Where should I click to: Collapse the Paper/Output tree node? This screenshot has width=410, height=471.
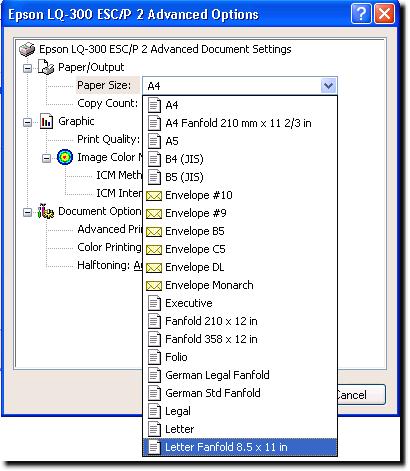[28, 68]
